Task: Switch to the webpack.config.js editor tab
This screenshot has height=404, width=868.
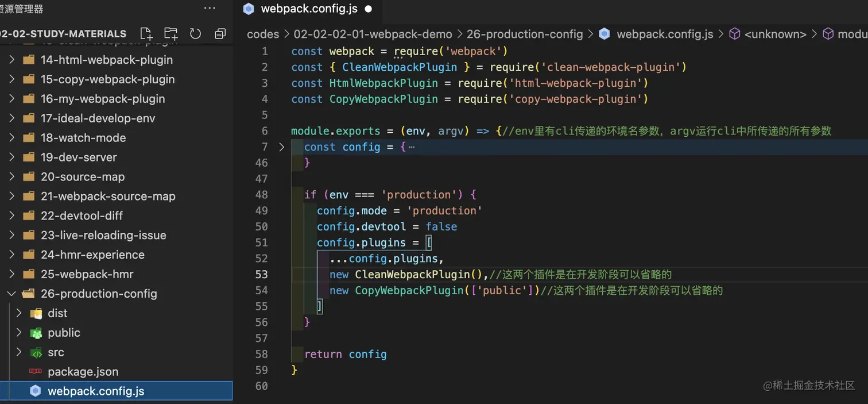Action: 308,9
